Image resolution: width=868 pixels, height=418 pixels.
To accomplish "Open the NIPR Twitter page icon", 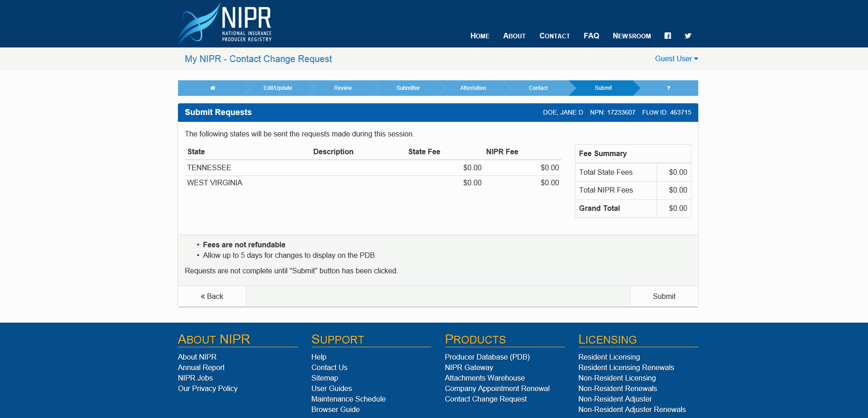I will click(x=688, y=36).
